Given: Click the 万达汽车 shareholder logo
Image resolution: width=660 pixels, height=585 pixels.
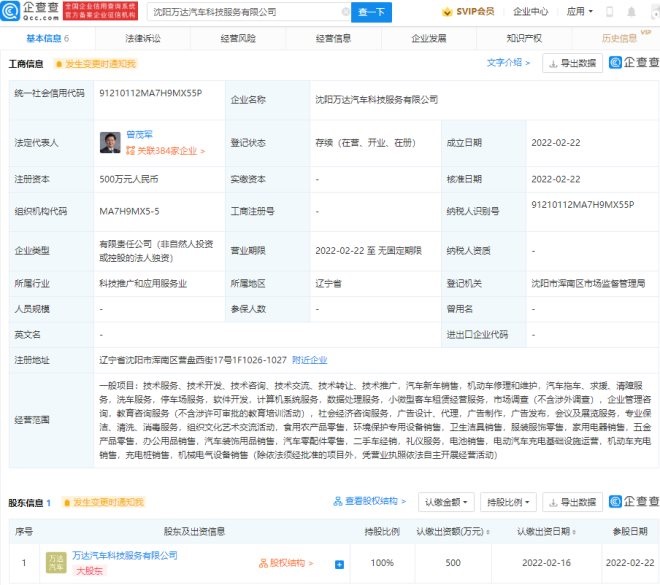Looking at the screenshot, I should point(56,562).
